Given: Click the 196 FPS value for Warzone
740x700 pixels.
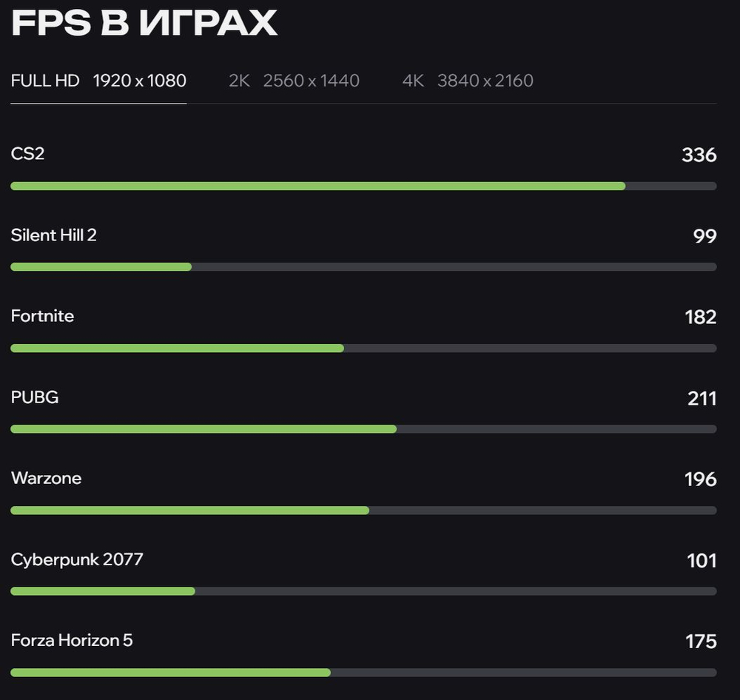Looking at the screenshot, I should [699, 479].
